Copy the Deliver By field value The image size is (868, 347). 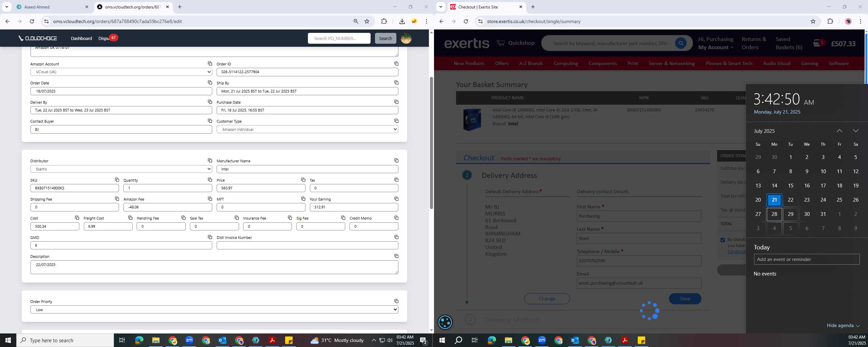(210, 102)
